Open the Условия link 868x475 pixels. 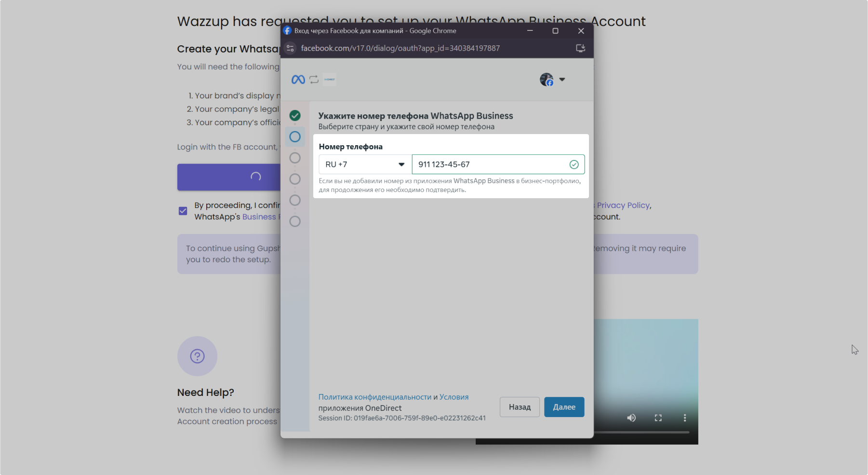(x=454, y=397)
